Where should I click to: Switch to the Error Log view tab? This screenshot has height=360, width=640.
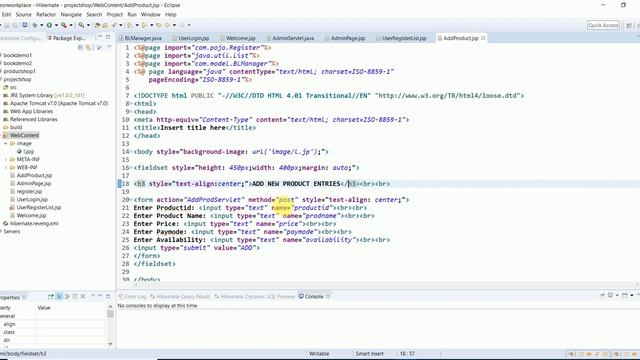pyautogui.click(x=132, y=296)
